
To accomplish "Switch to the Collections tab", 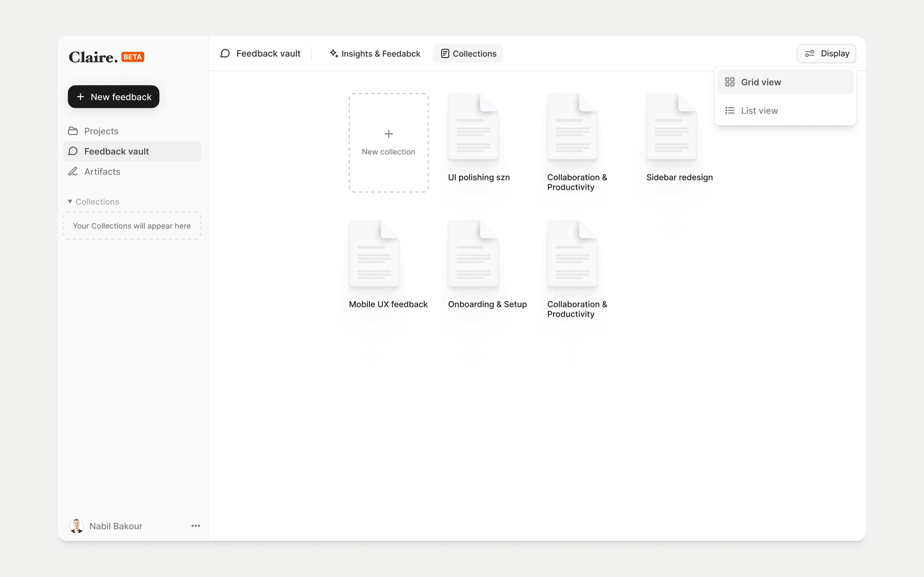I will coord(468,53).
